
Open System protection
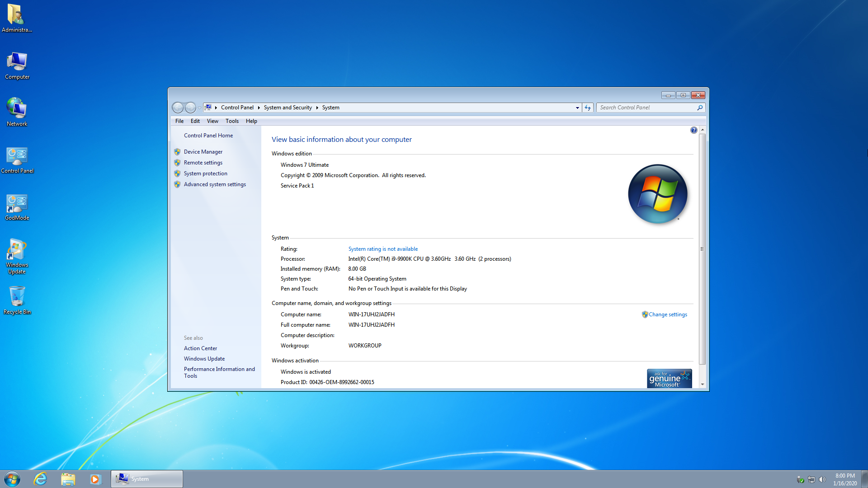coord(206,174)
